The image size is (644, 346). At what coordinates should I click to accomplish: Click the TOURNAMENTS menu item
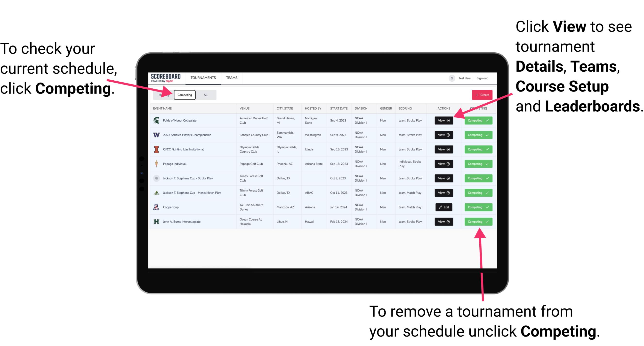[203, 77]
